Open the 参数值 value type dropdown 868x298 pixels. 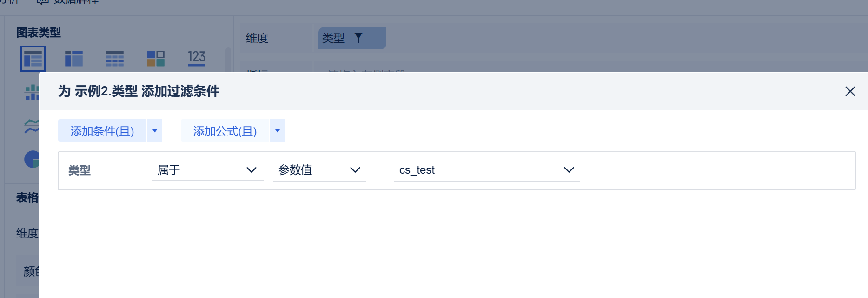pos(319,170)
